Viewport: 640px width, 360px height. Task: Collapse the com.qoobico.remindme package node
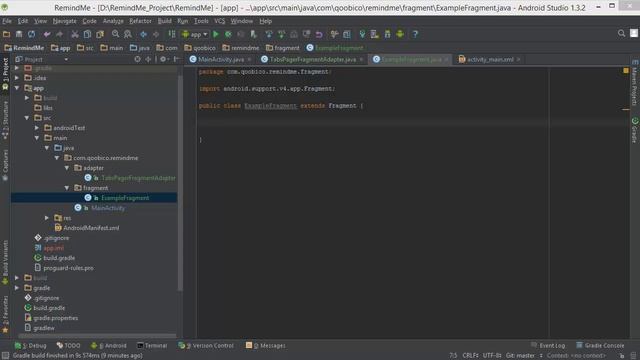click(57, 158)
